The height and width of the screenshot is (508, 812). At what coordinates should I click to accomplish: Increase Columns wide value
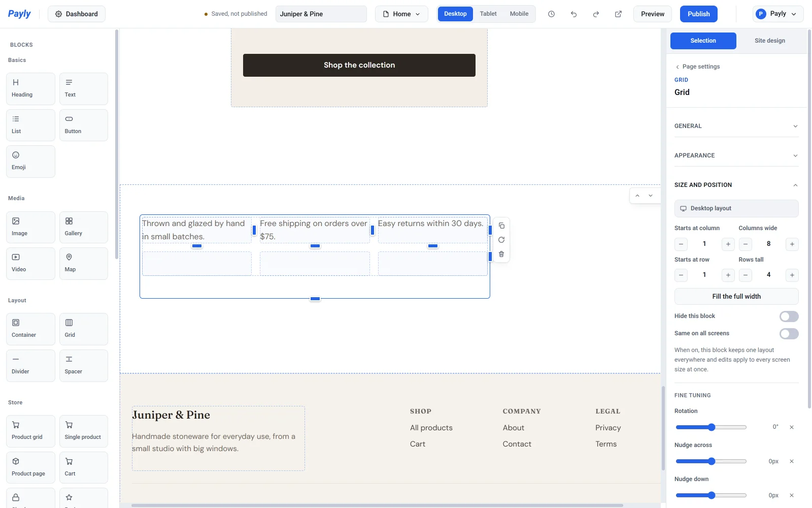pyautogui.click(x=792, y=244)
